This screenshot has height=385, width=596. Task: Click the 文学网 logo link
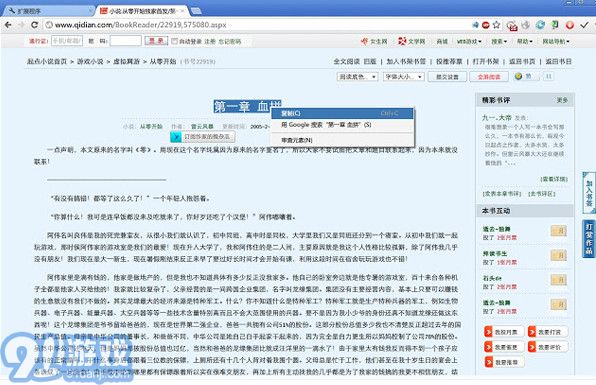pyautogui.click(x=411, y=41)
